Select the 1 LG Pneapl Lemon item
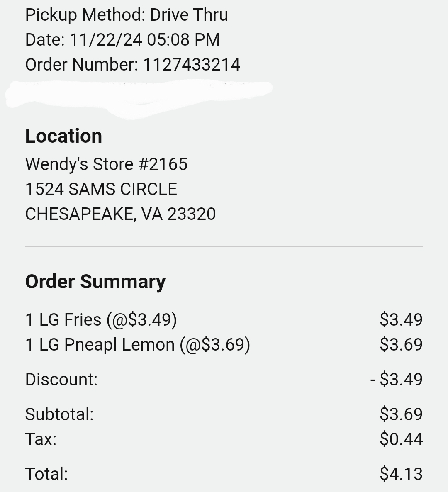 tap(137, 345)
